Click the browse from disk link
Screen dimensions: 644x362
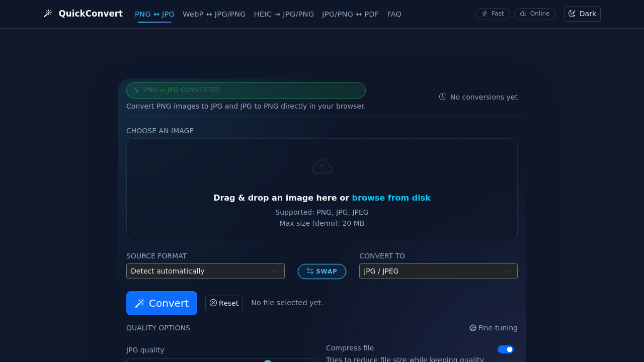tap(391, 198)
